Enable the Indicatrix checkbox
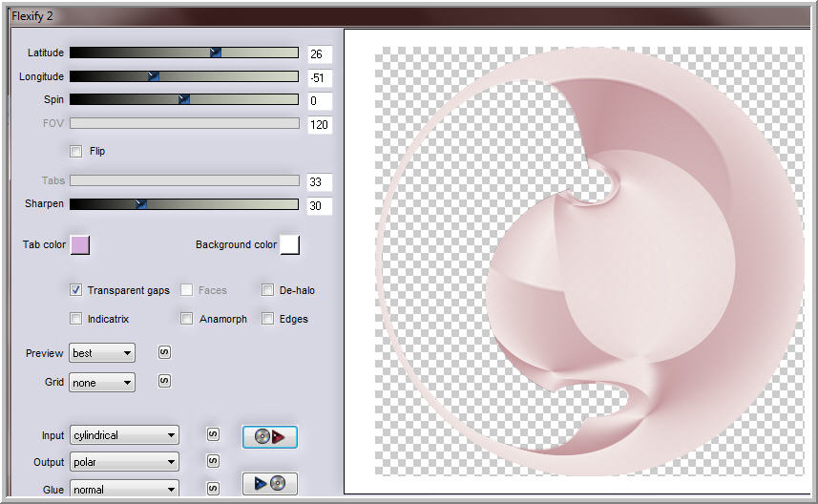This screenshot has height=504, width=818. (x=76, y=319)
